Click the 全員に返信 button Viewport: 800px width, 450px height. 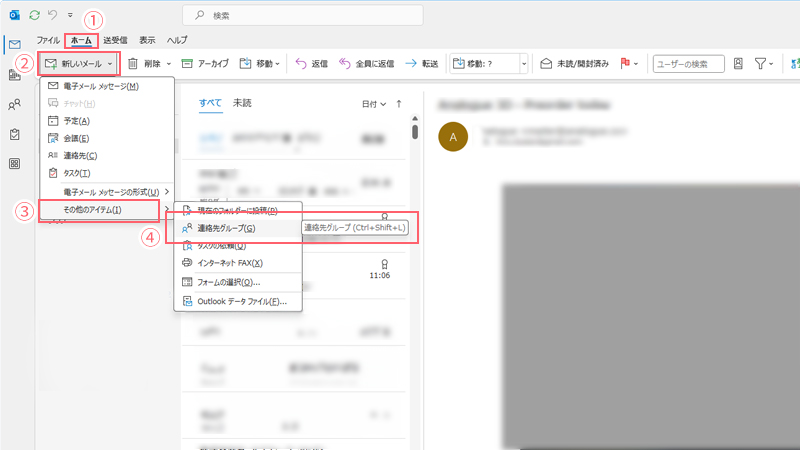[x=367, y=64]
